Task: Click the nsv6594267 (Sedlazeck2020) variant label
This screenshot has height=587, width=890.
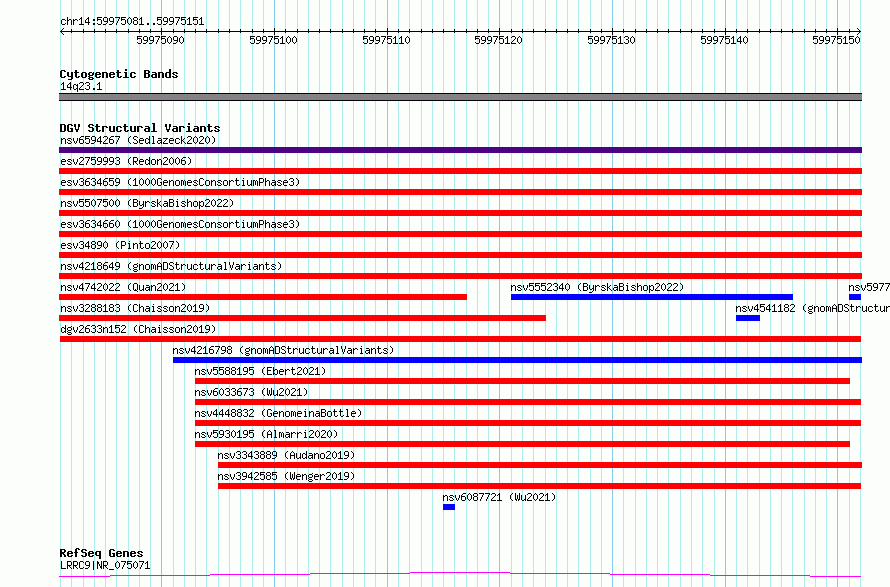Action: pos(138,140)
